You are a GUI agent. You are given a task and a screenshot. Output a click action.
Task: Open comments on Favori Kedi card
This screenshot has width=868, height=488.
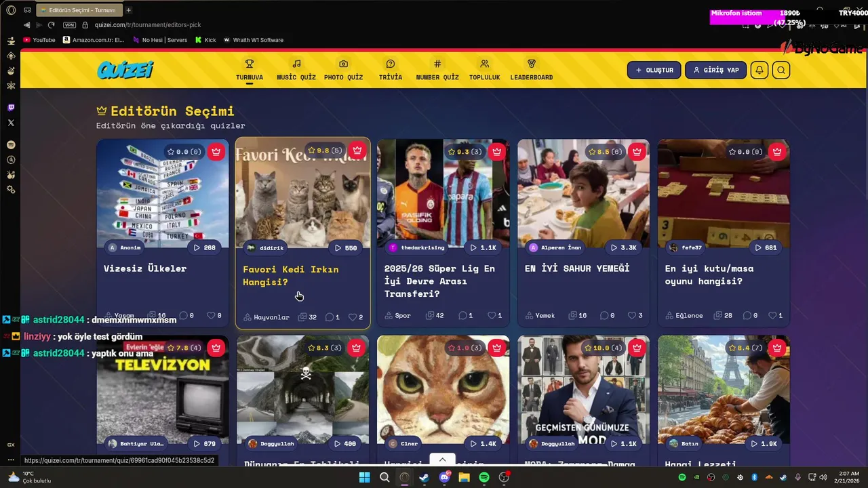pos(332,317)
